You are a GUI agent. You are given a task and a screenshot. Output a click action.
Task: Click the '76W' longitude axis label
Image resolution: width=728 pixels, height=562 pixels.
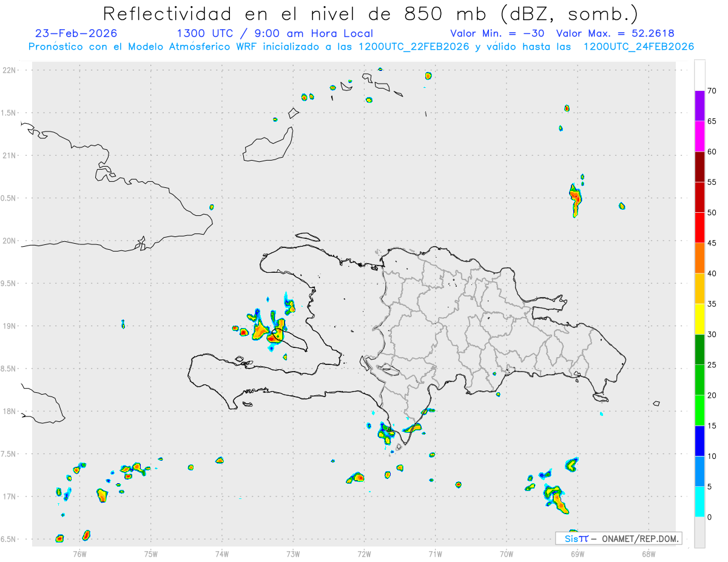pyautogui.click(x=79, y=554)
